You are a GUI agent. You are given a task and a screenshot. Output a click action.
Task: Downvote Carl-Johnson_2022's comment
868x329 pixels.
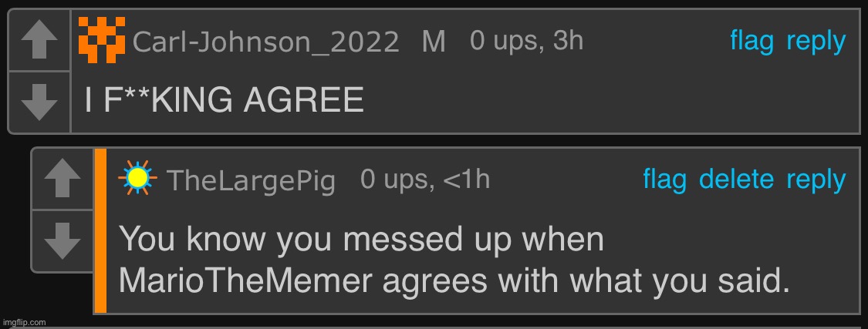click(39, 102)
